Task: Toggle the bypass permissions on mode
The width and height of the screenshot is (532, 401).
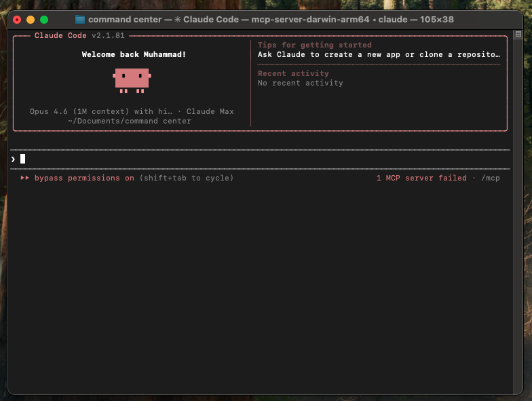Action: pyautogui.click(x=84, y=178)
